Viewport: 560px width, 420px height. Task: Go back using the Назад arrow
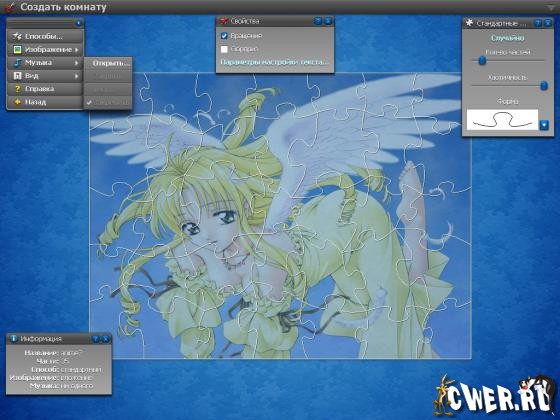pyautogui.click(x=17, y=102)
